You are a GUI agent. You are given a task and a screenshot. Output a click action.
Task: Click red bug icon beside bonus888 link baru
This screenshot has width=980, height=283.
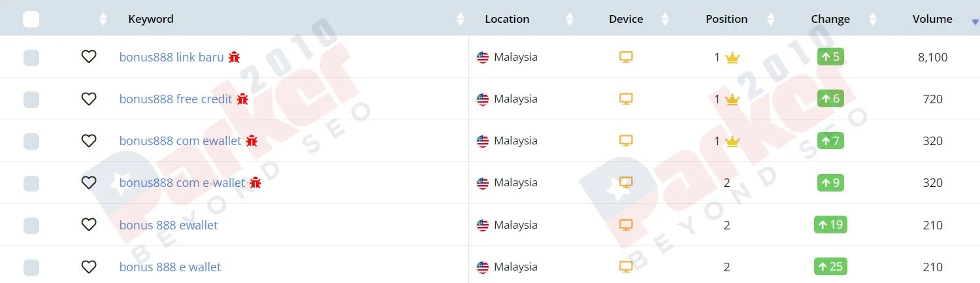pos(234,57)
